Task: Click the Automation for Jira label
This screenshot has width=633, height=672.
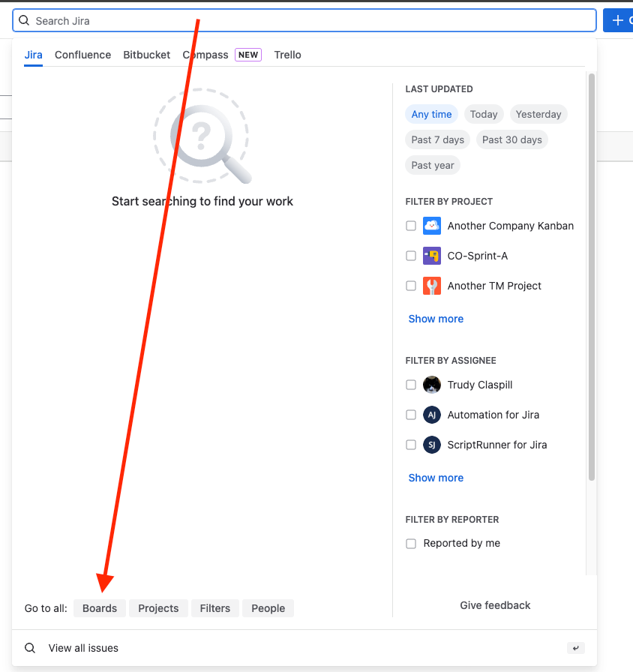Action: (x=493, y=415)
